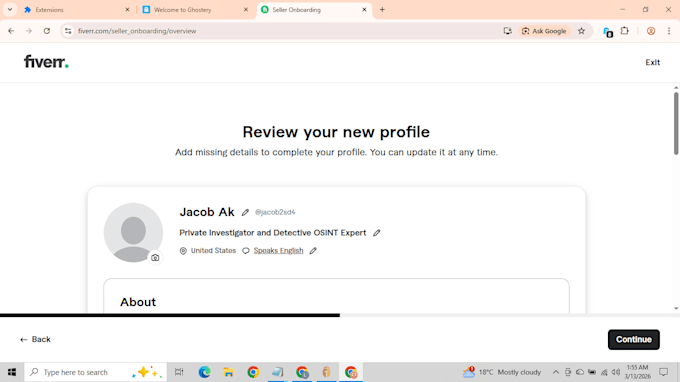This screenshot has height=382, width=680.
Task: Click the Windows search box
Action: pyautogui.click(x=95, y=372)
